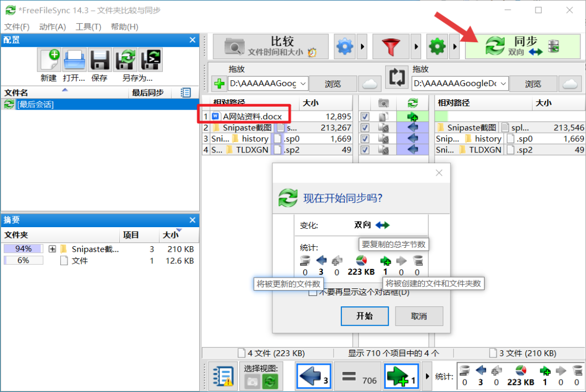Close the 摘要 panel
586x392 pixels.
[193, 220]
